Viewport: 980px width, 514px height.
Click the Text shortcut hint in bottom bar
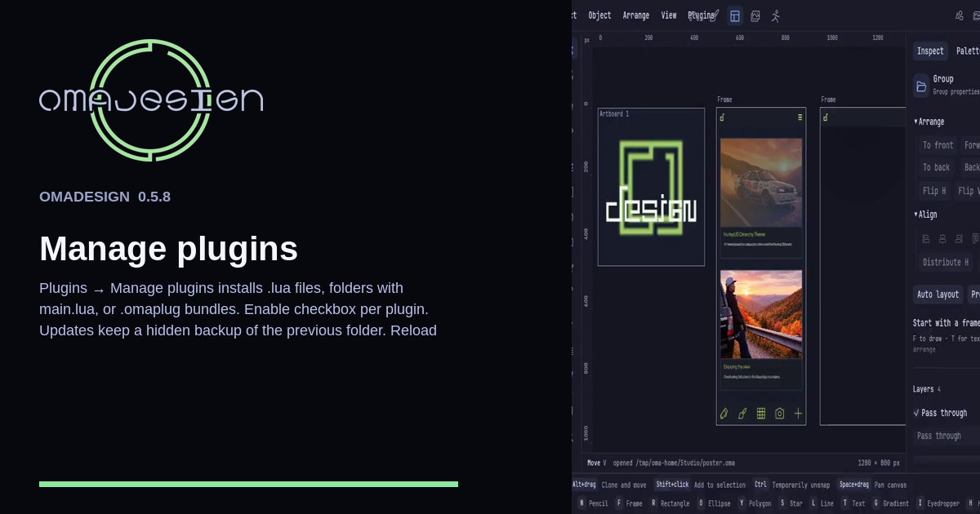(853, 503)
